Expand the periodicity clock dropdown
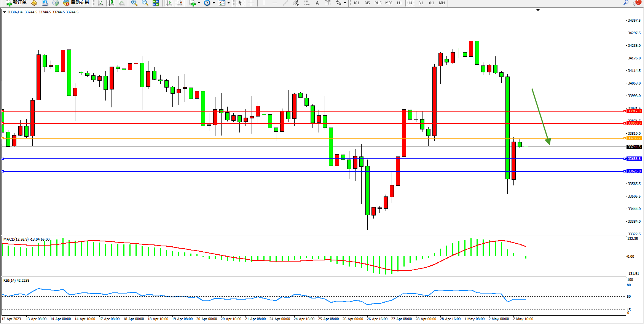Viewport: 644px width, 324px height. [214, 3]
